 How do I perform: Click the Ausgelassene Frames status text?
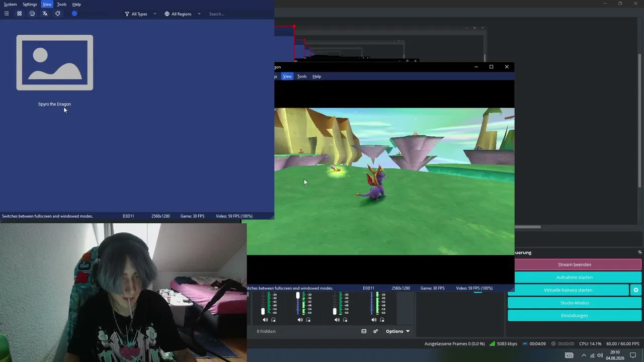point(455,344)
